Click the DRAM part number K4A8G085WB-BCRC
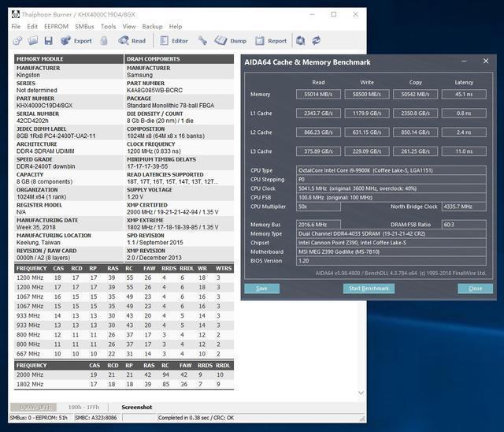 pos(154,91)
